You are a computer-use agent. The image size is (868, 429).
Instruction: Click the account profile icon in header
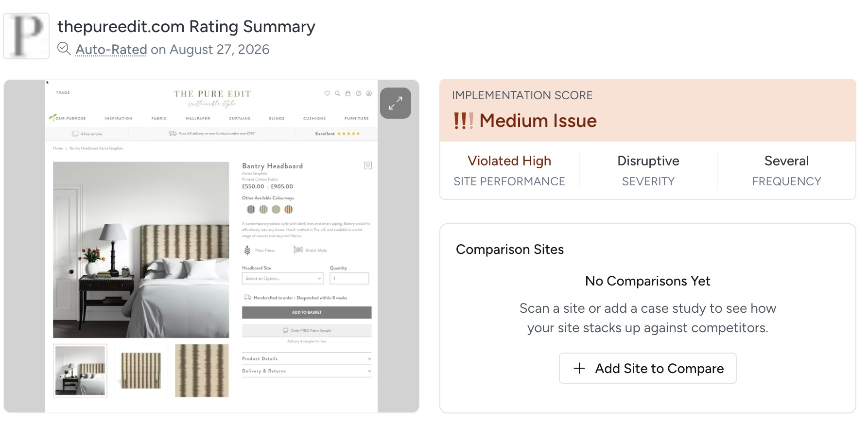[x=369, y=93]
